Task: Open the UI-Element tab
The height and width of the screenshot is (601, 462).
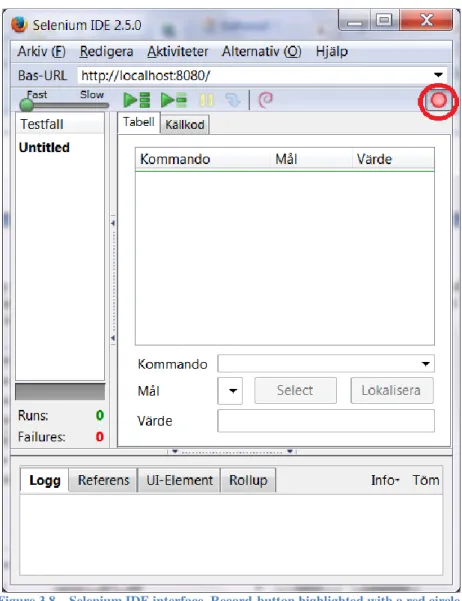Action: (x=179, y=480)
